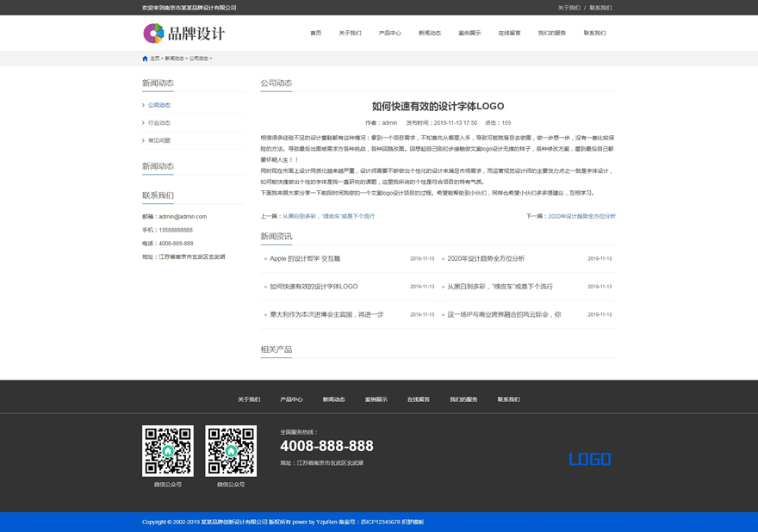This screenshot has width=758, height=532.
Task: Open the 下一篇 next article link
Action: (x=581, y=216)
